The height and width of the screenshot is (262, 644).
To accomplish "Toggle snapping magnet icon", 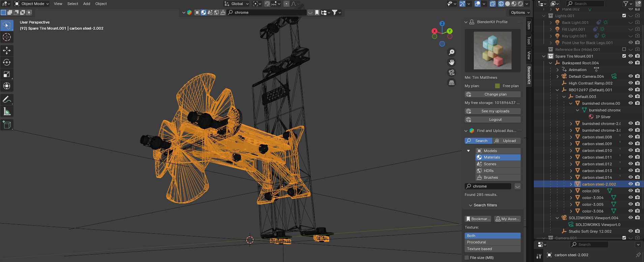I will click(x=267, y=4).
